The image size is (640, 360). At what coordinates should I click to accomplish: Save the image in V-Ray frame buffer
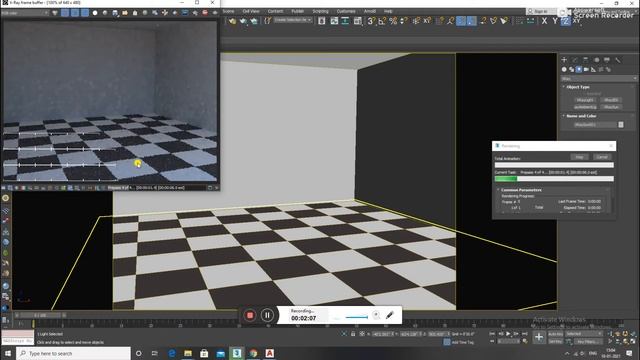coord(115,13)
